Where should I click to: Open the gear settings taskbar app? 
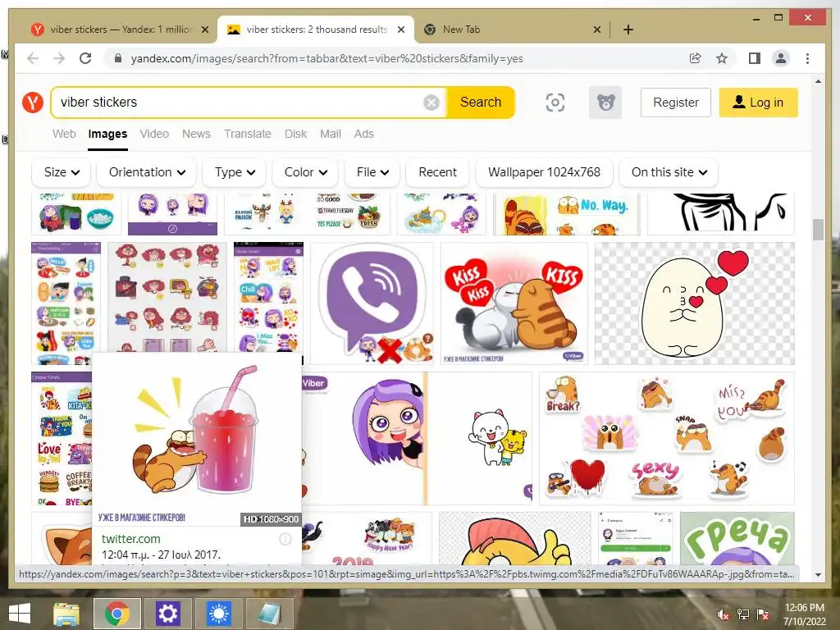[x=167, y=614]
